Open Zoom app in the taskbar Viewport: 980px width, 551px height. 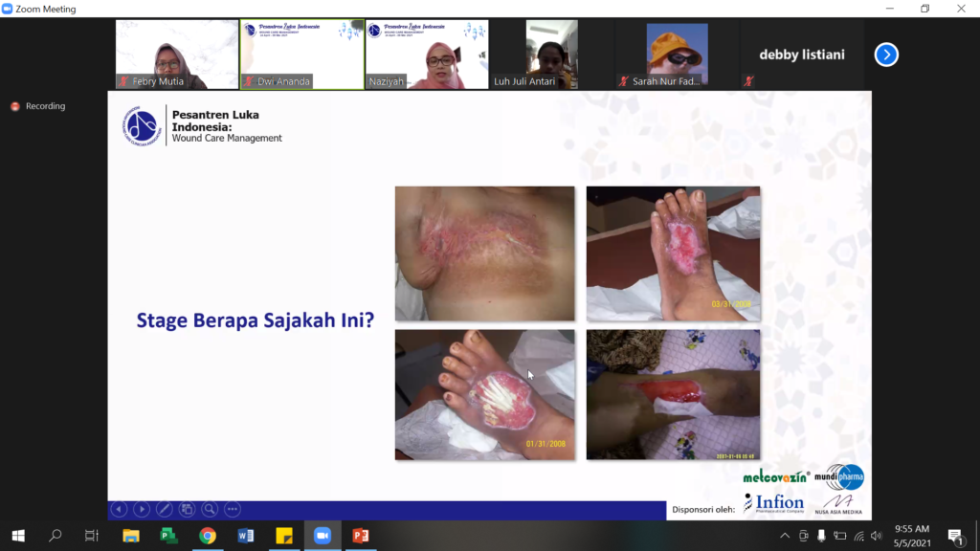[322, 536]
